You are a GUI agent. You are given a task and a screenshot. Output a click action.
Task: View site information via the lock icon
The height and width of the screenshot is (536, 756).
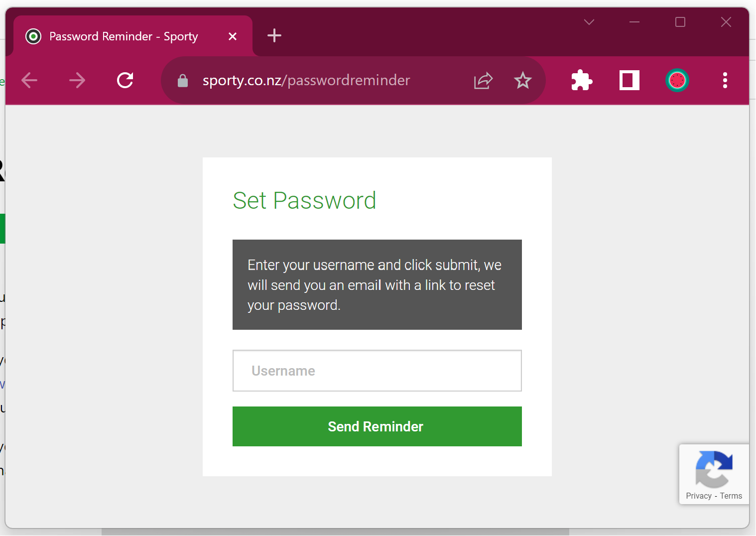[x=183, y=81]
